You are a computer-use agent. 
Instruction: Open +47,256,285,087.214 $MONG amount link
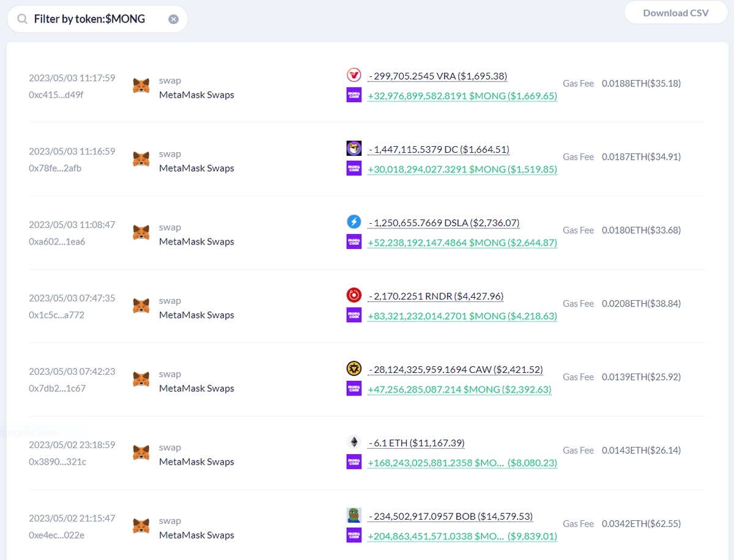pos(459,389)
